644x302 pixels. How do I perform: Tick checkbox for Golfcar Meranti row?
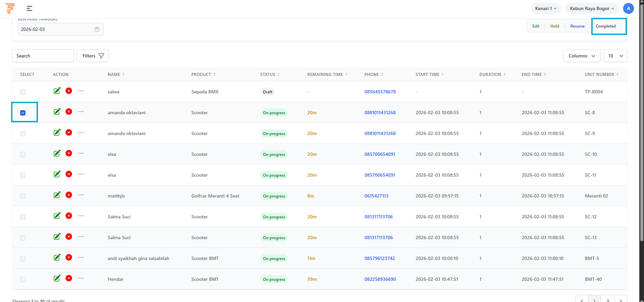tap(23, 196)
